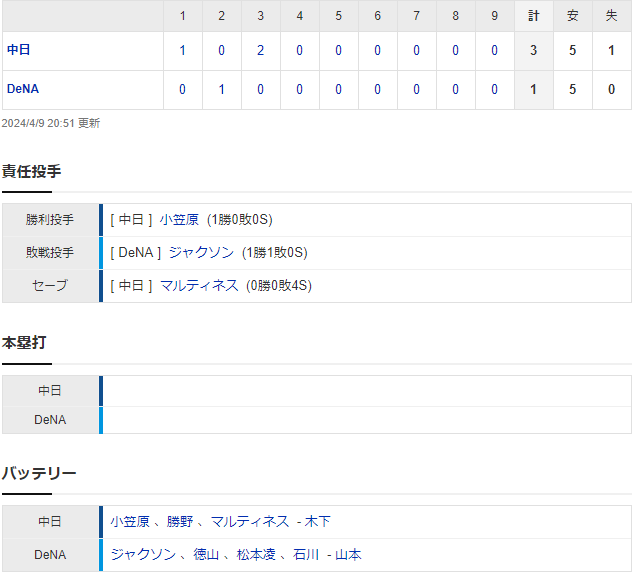Select the 計 column header
639x577 pixels.
pyautogui.click(x=533, y=16)
